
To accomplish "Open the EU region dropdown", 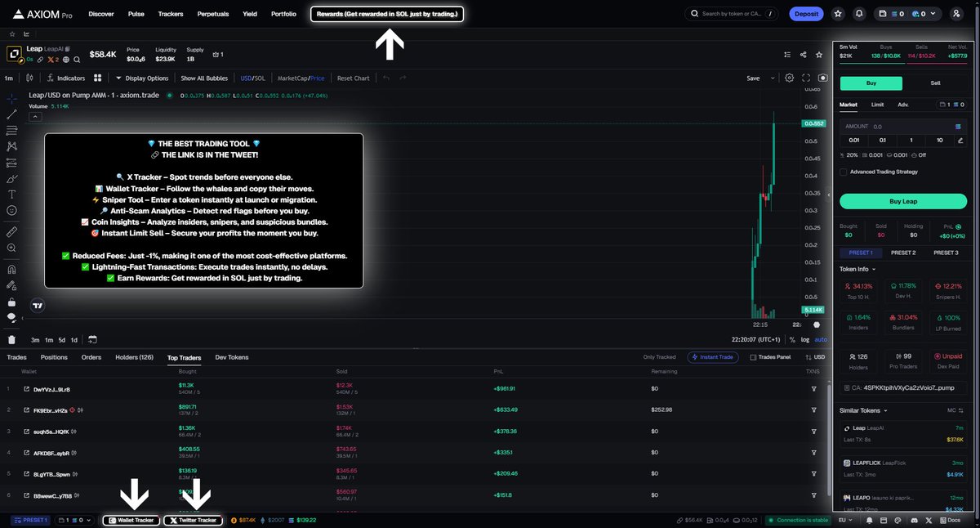I will tap(845, 520).
